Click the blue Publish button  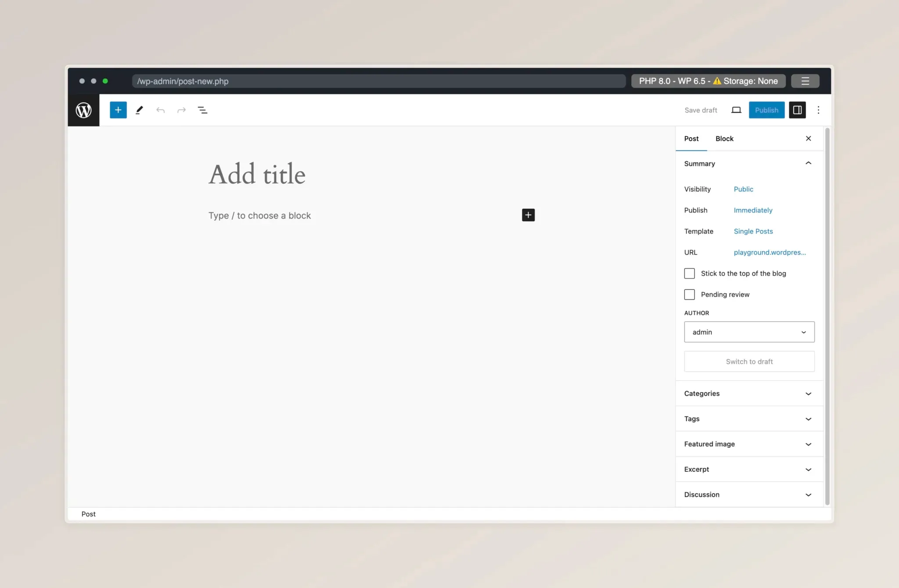(x=766, y=110)
